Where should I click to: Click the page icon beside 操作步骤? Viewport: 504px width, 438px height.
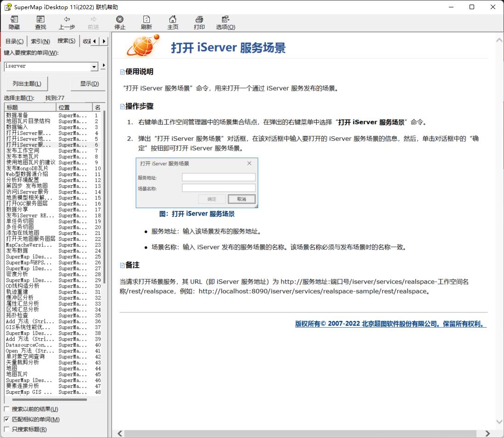[122, 107]
